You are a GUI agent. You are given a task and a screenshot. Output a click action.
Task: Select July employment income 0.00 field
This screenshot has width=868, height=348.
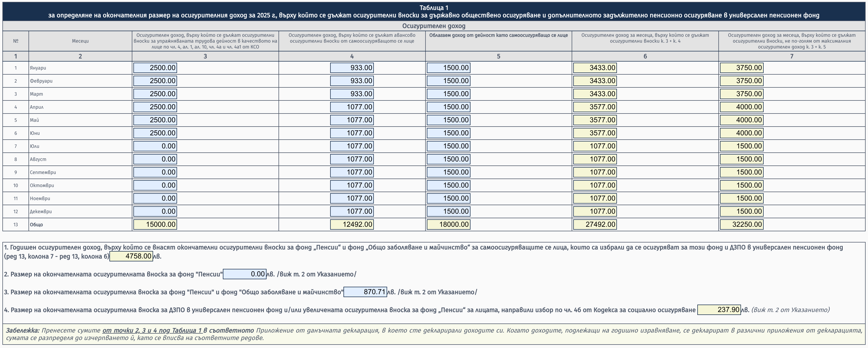pyautogui.click(x=155, y=146)
